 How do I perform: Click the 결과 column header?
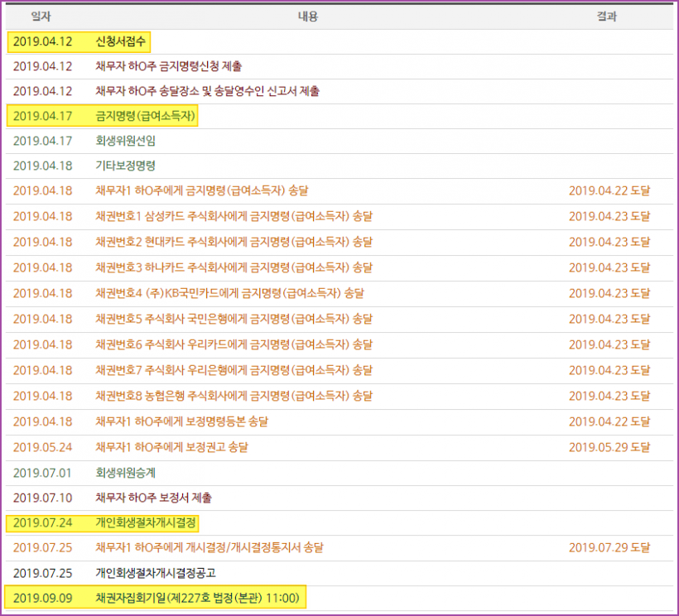click(x=606, y=17)
